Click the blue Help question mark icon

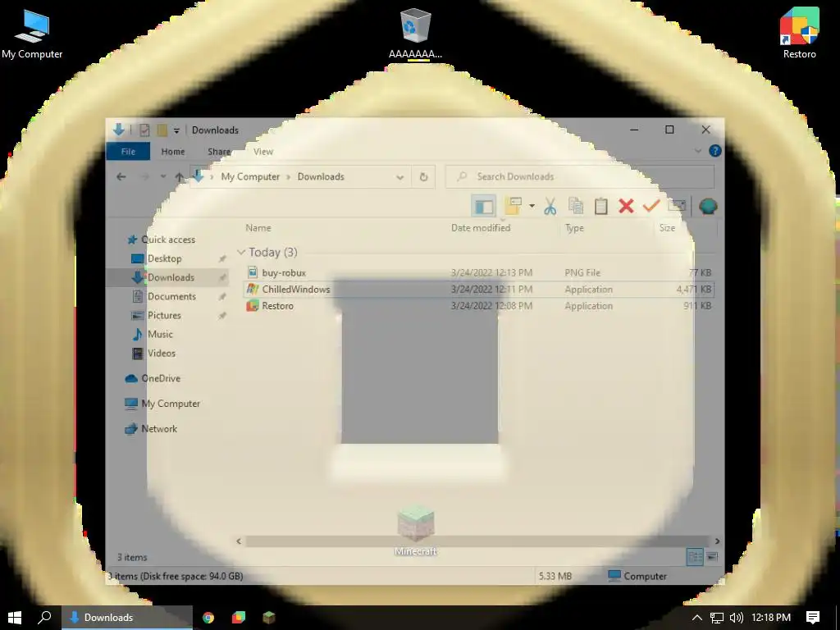[x=714, y=151]
